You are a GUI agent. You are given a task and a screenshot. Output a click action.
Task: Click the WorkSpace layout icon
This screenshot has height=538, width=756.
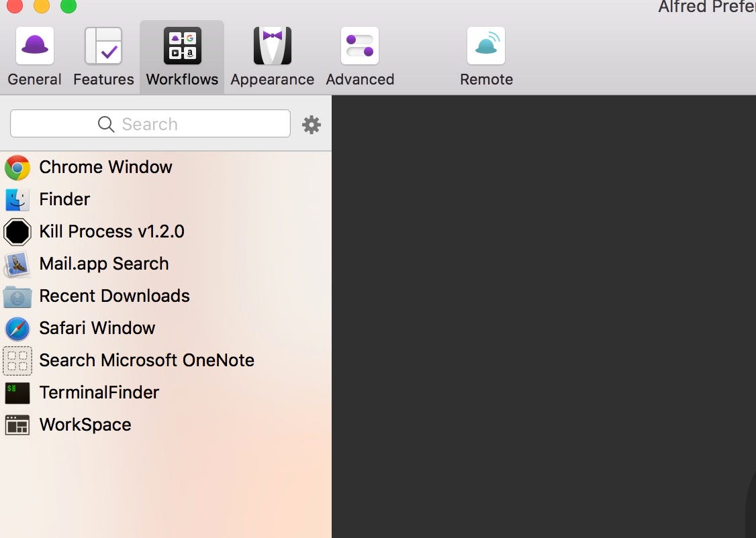(17, 425)
